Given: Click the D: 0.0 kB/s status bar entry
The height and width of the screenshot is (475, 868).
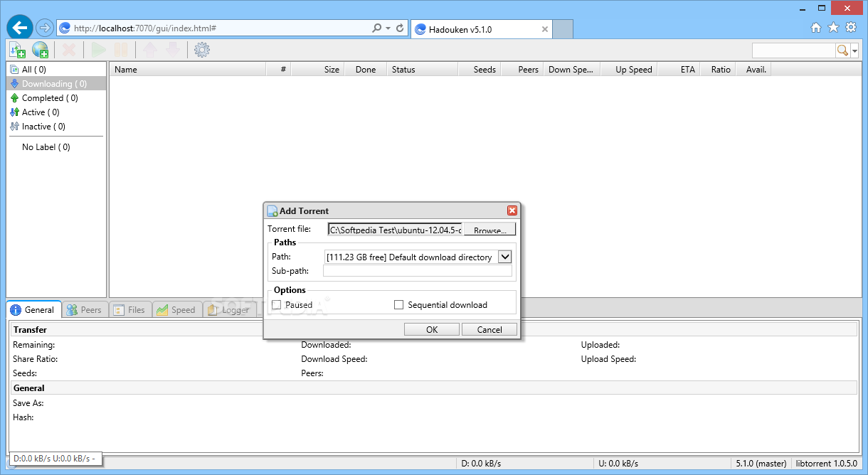Looking at the screenshot, I should [x=524, y=464].
